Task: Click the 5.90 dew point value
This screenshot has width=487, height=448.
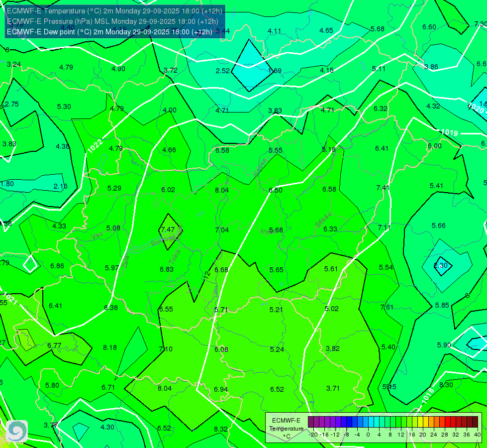Action: point(444,345)
